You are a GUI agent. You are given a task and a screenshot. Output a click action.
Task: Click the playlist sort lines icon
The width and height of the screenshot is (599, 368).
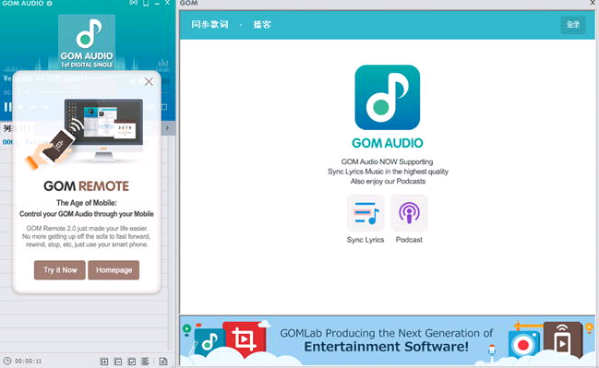coord(145,361)
